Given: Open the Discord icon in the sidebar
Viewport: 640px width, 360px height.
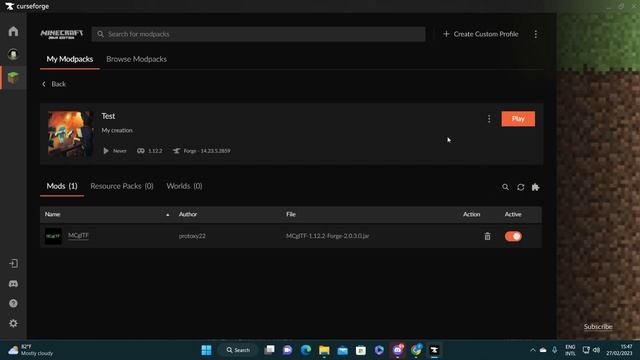Looking at the screenshot, I should pyautogui.click(x=13, y=284).
